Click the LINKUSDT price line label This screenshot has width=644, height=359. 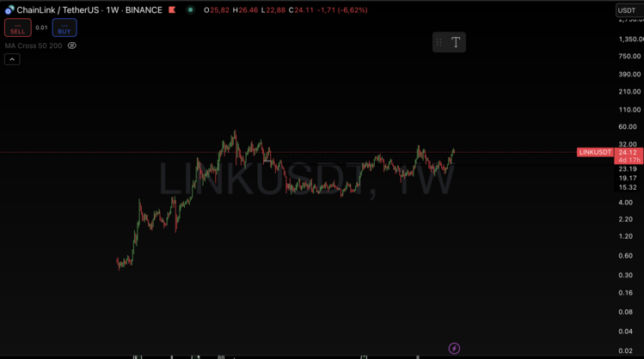[595, 152]
